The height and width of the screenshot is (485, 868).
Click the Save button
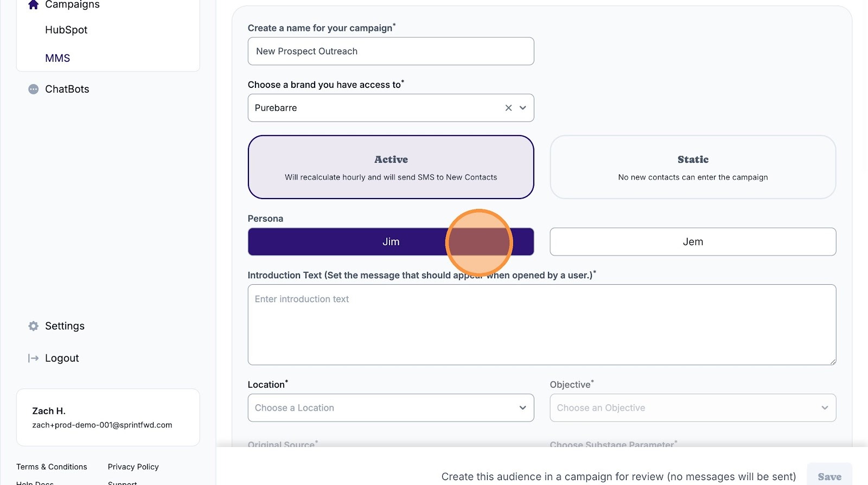point(829,476)
